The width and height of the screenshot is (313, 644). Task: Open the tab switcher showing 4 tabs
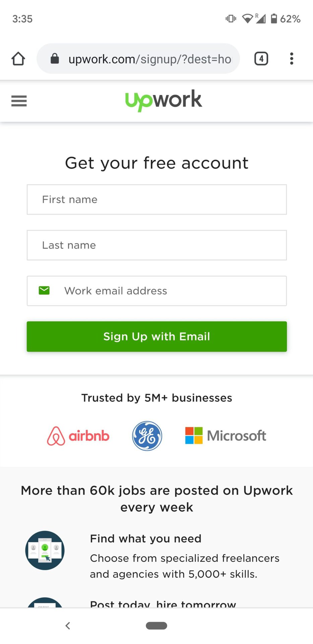pyautogui.click(x=261, y=59)
